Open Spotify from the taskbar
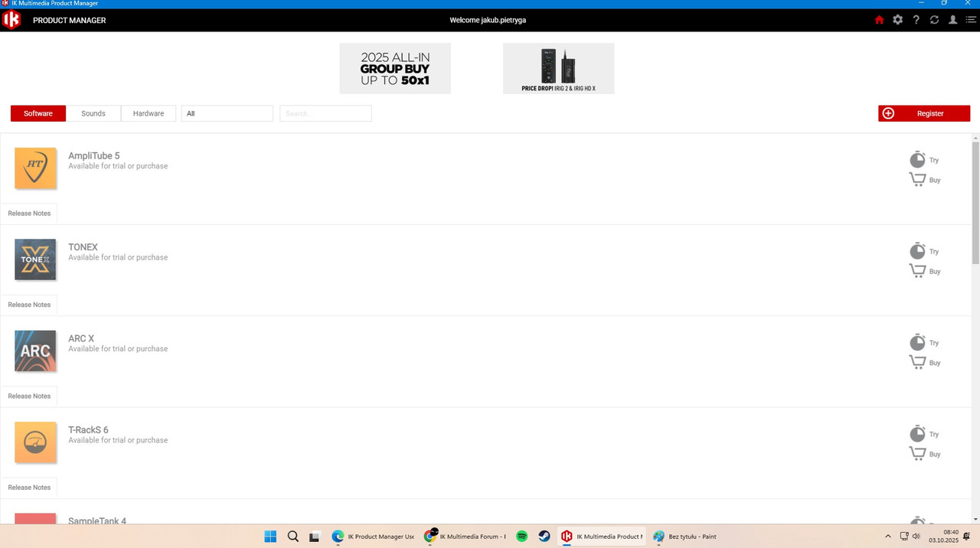 point(522,537)
